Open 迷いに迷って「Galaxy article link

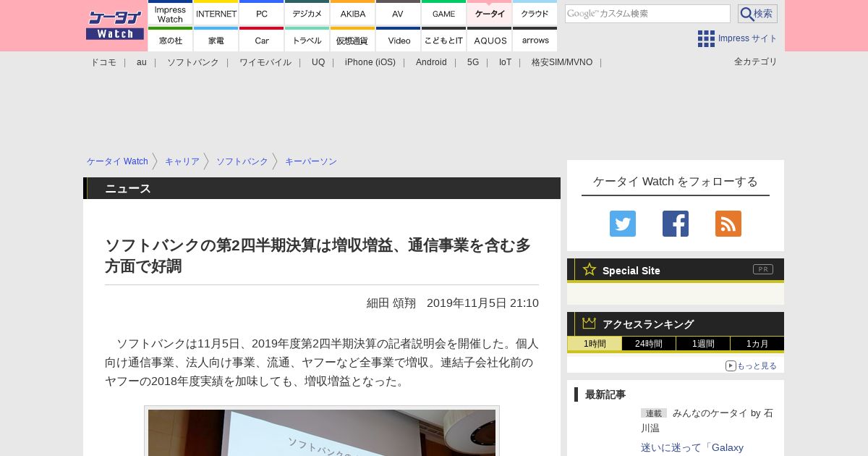click(692, 447)
